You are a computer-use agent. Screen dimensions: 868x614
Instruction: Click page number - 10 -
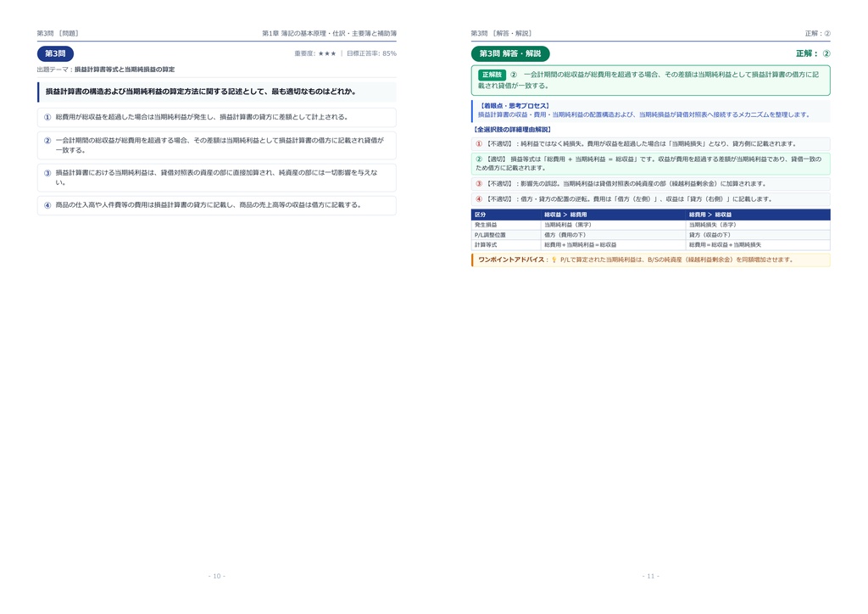tap(216, 577)
